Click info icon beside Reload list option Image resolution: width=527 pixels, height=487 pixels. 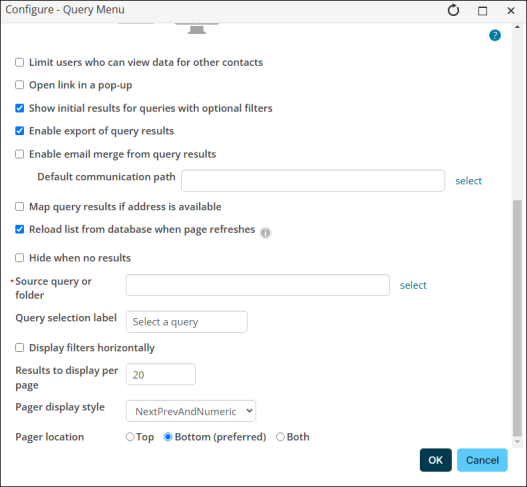[x=266, y=233]
